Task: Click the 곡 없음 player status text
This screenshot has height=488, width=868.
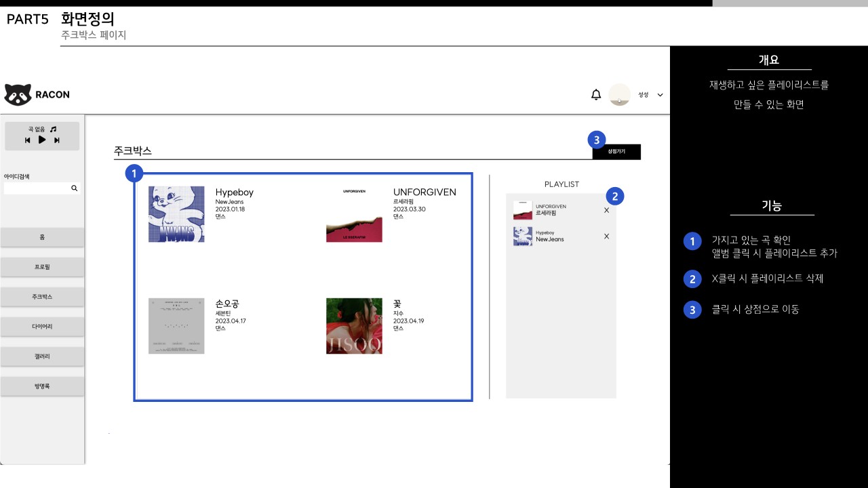Action: [37, 129]
